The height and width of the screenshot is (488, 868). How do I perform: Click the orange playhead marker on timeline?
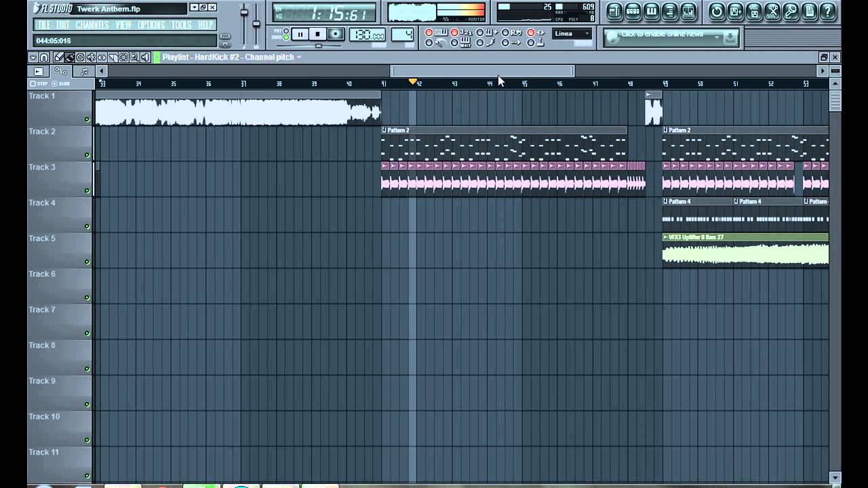click(x=412, y=82)
